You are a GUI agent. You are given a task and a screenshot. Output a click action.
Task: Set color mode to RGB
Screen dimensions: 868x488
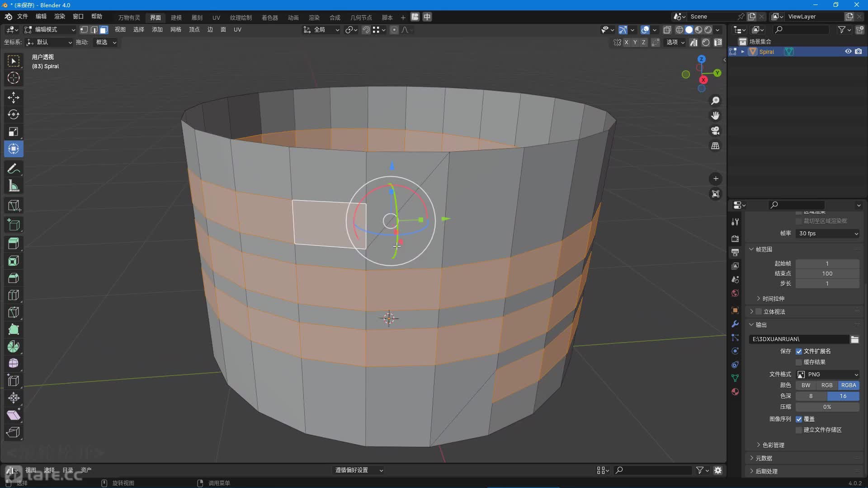827,385
